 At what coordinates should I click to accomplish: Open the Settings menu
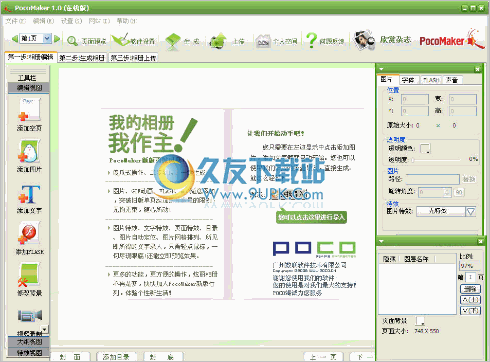pyautogui.click(x=71, y=21)
